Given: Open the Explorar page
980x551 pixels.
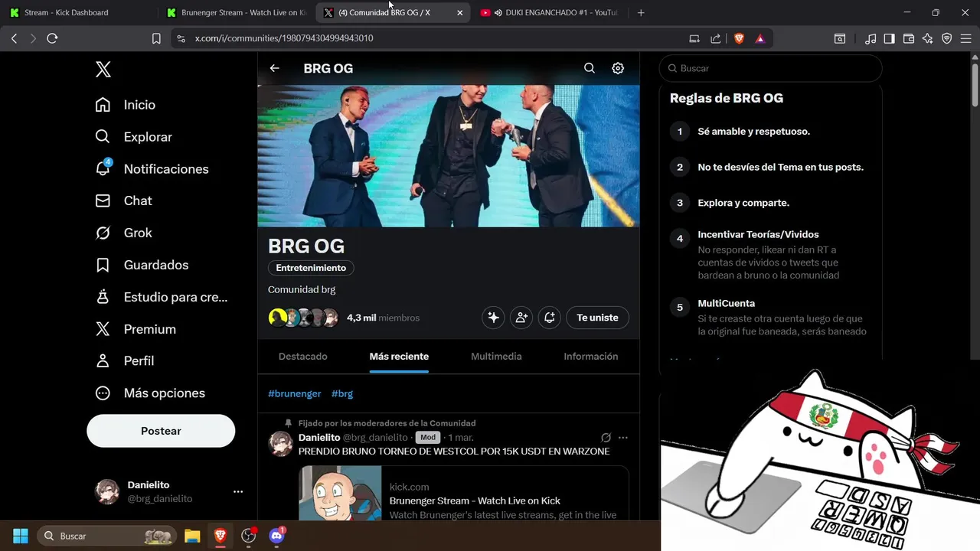Looking at the screenshot, I should (133, 137).
